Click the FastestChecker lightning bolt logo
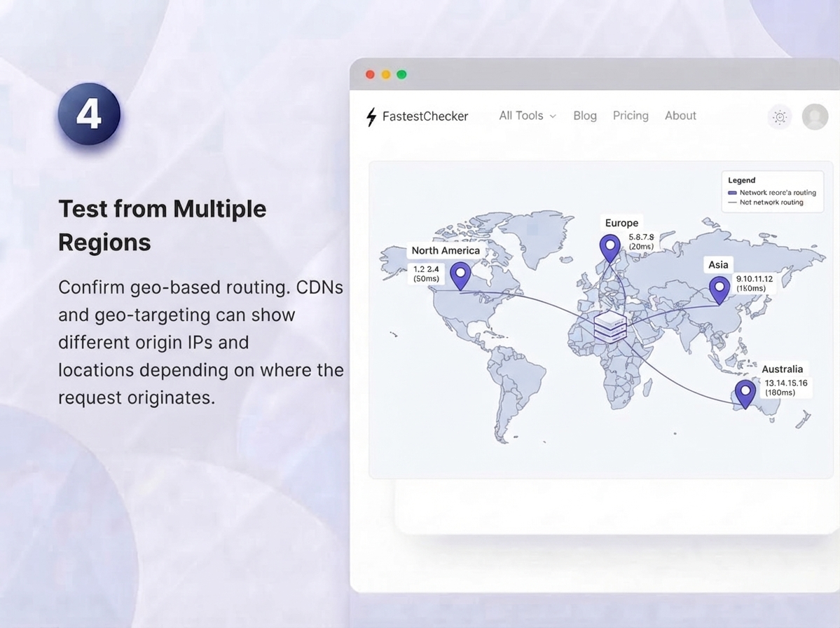 (371, 116)
